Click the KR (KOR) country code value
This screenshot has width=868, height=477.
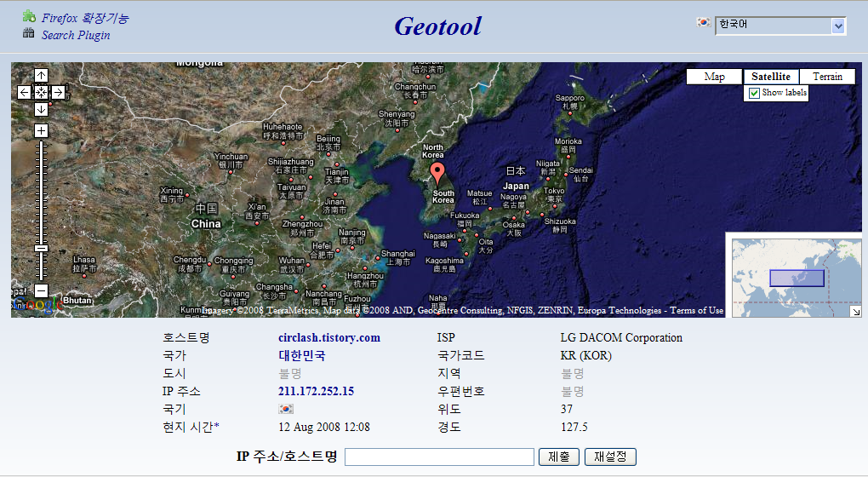(585, 356)
